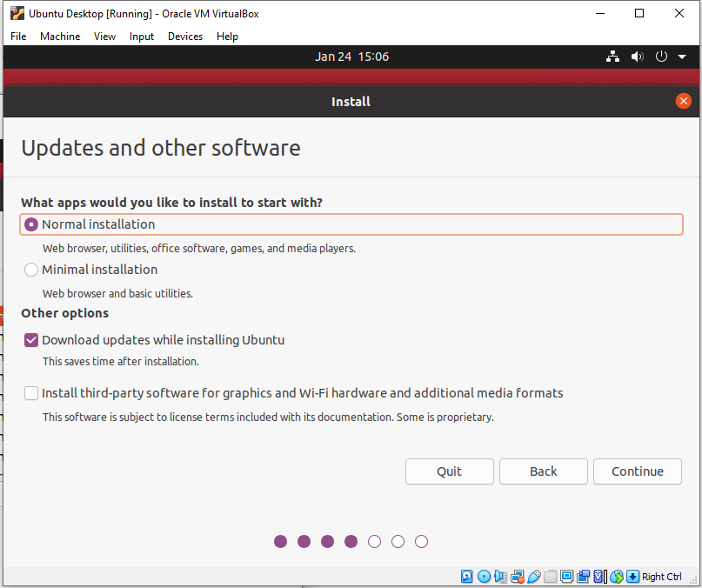702x588 pixels.
Task: Open the Devices menu
Action: tap(185, 37)
